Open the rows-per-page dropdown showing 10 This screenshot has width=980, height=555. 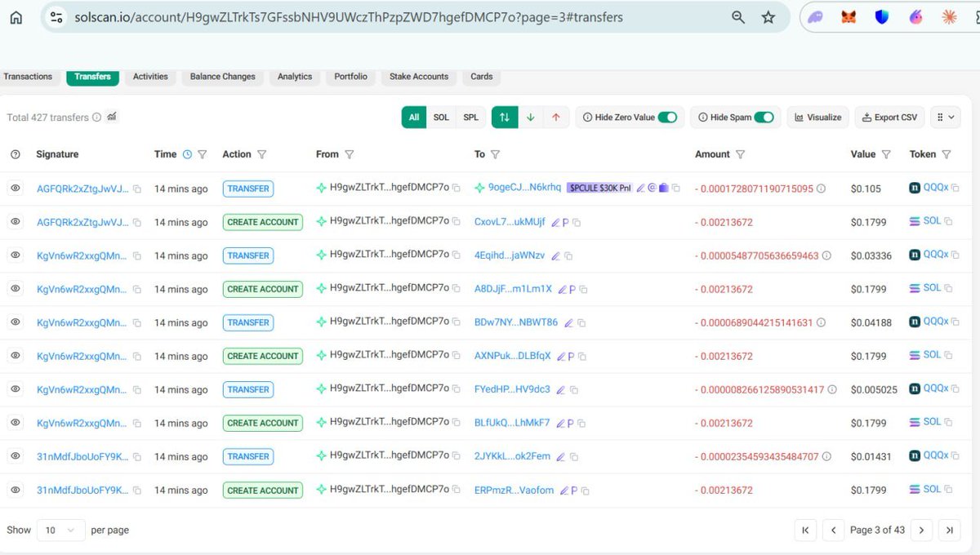pos(61,530)
